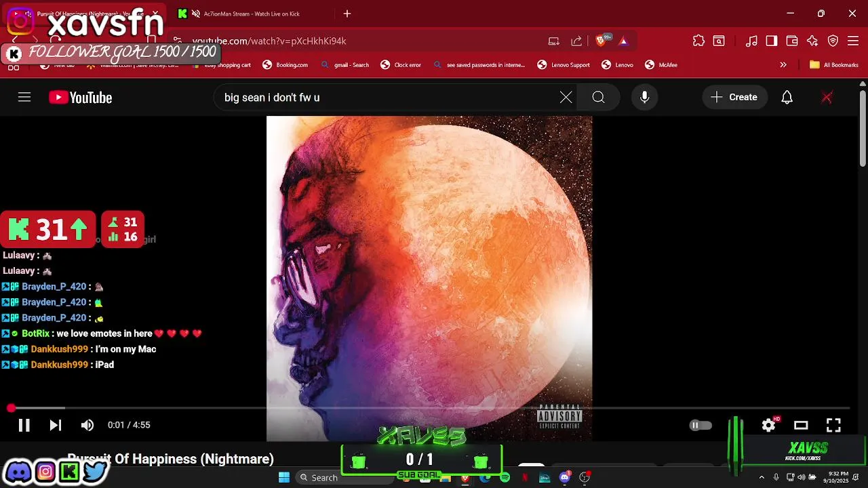
Task: Click the tray microphone indicator
Action: pos(776,477)
